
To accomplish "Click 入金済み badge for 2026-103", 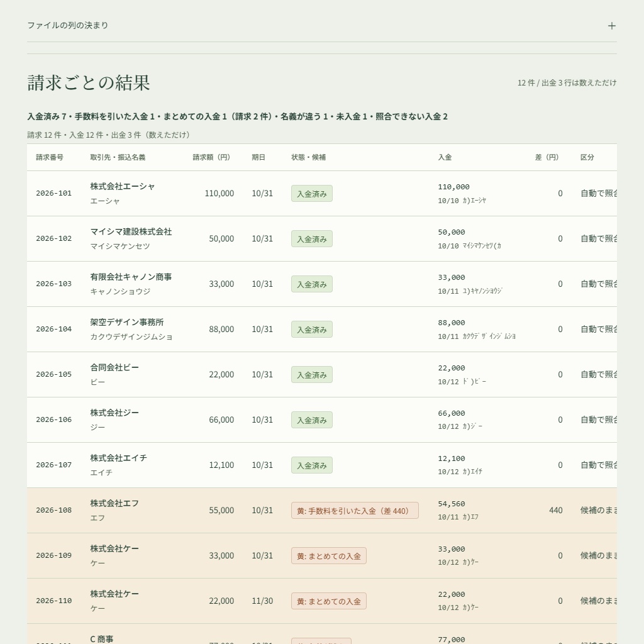I will point(312,284).
